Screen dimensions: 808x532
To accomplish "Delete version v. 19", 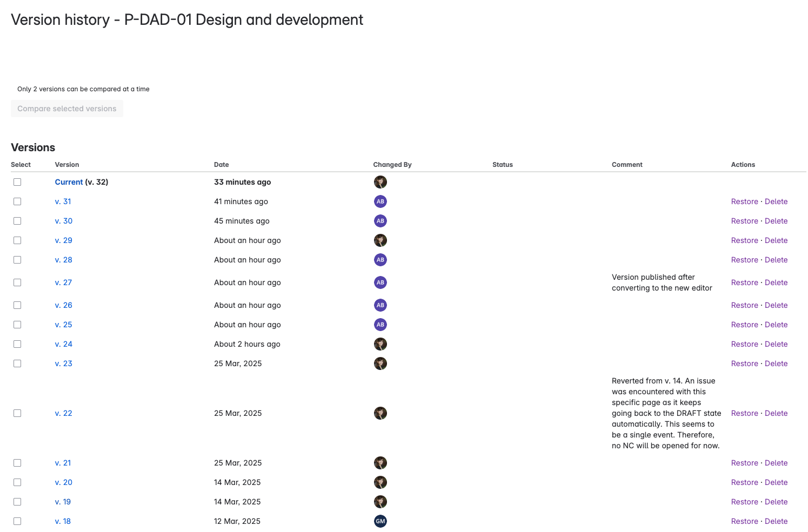I will (776, 502).
